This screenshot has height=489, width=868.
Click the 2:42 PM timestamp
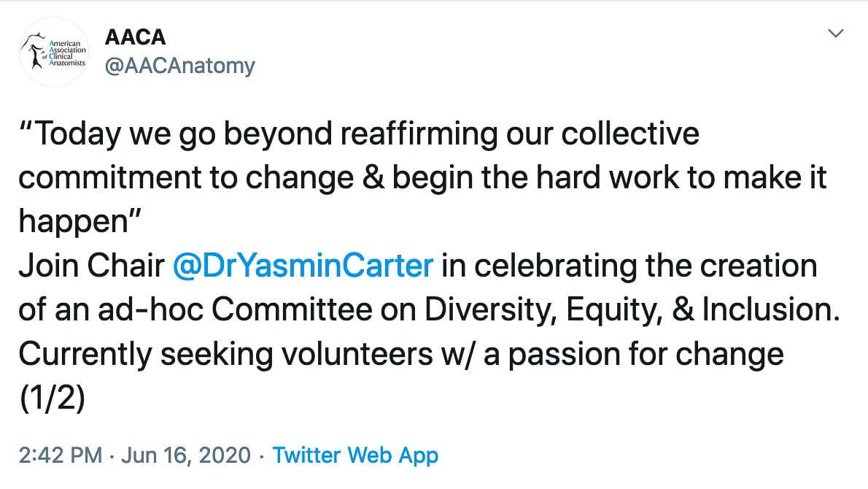pos(60,456)
